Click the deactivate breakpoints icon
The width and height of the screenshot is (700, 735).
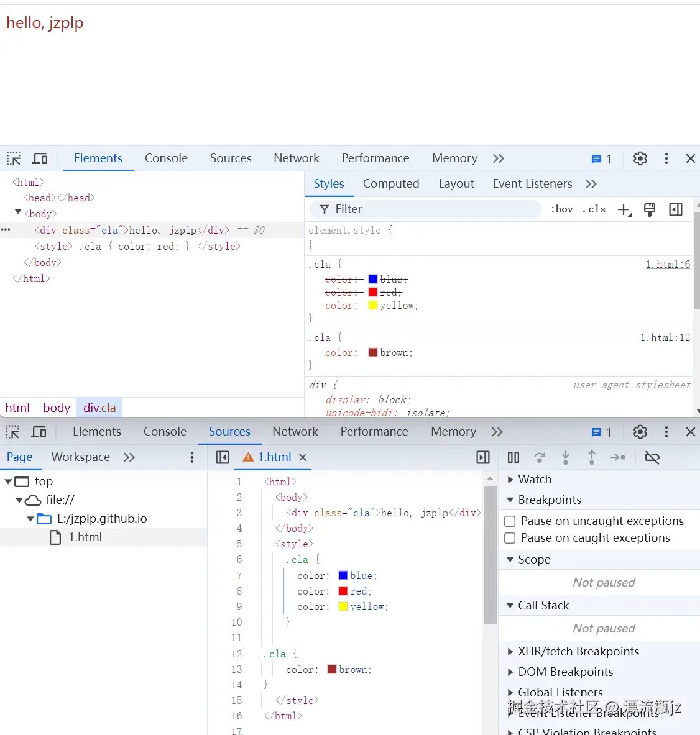coord(652,457)
